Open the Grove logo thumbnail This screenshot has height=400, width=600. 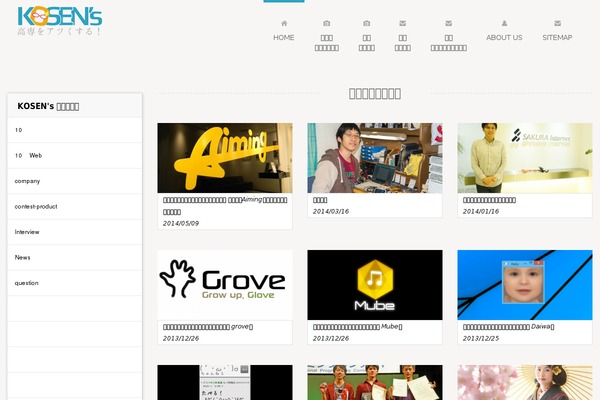click(x=225, y=285)
